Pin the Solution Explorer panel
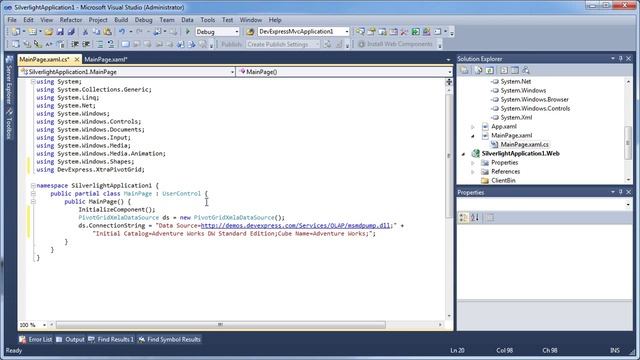Screen dimensions: 640x360 [620, 59]
